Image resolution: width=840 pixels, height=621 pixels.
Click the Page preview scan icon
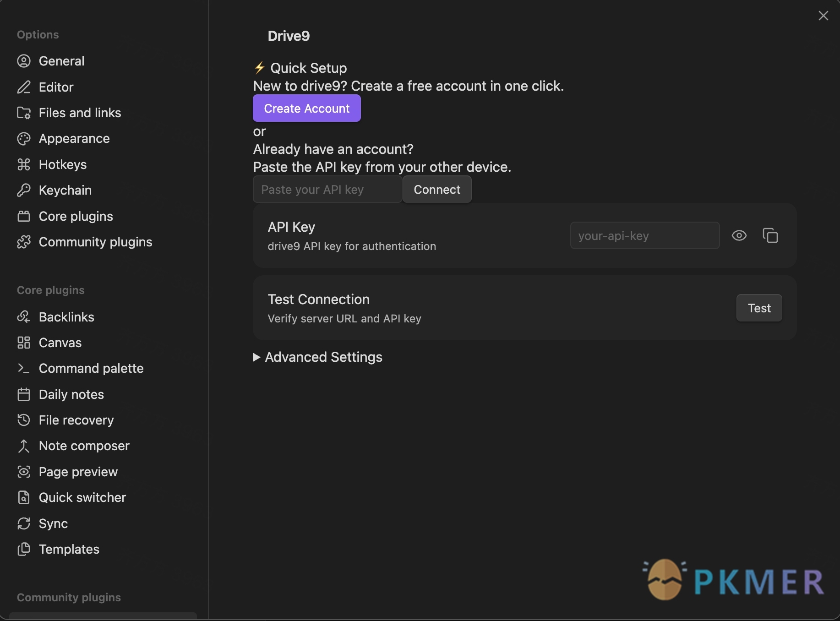(x=24, y=472)
